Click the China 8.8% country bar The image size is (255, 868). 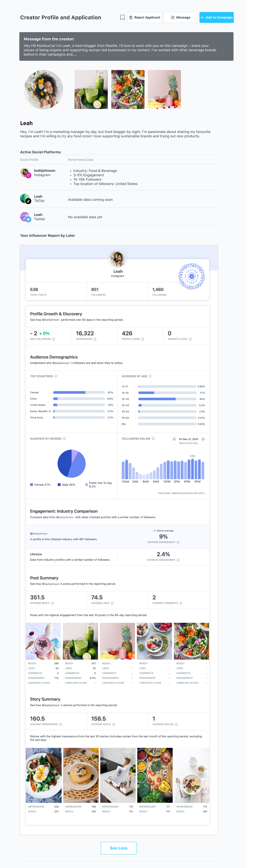click(x=79, y=399)
